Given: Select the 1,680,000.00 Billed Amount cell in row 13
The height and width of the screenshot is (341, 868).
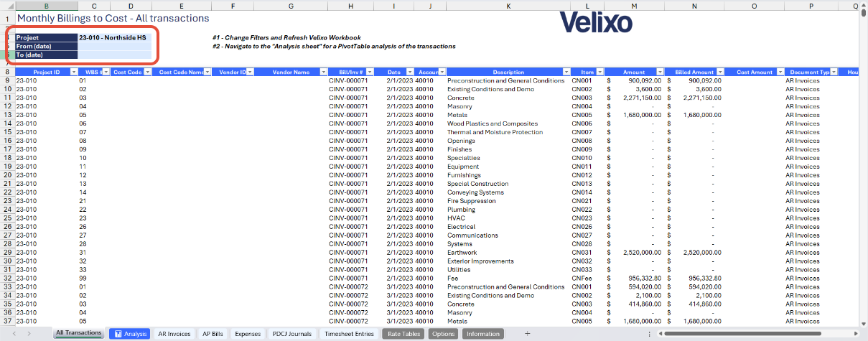Looking at the screenshot, I should pos(694,115).
